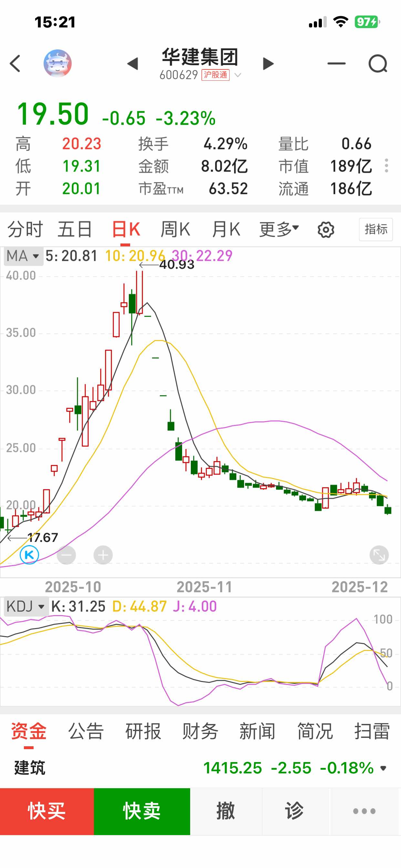Tap the 40.93 high price marker
Image resolution: width=401 pixels, height=868 pixels.
tap(177, 265)
